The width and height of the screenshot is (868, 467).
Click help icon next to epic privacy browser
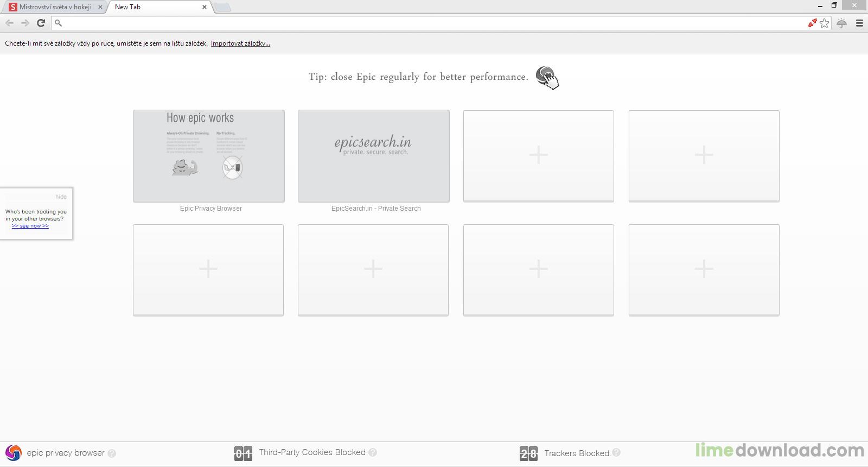coord(112,453)
